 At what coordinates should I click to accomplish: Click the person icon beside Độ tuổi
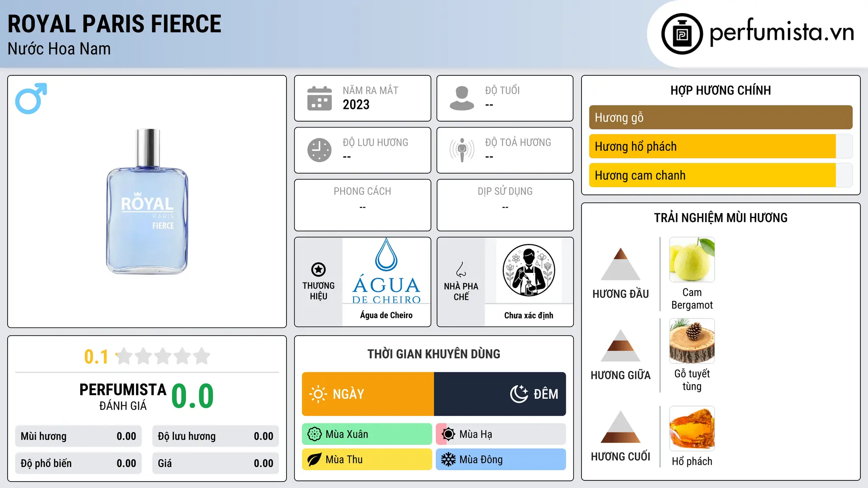[x=462, y=98]
